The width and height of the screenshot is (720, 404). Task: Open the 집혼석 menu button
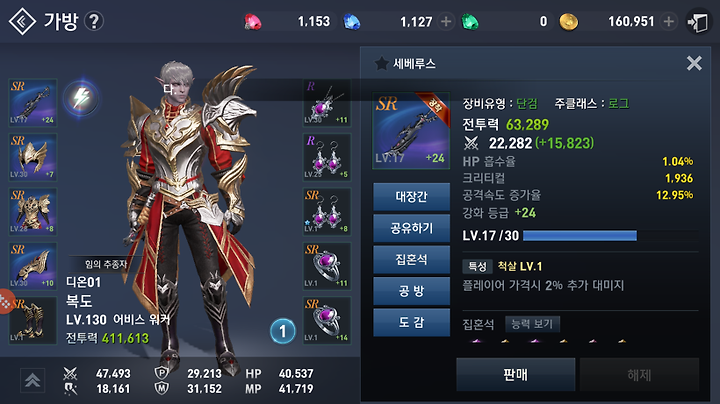coord(411,259)
